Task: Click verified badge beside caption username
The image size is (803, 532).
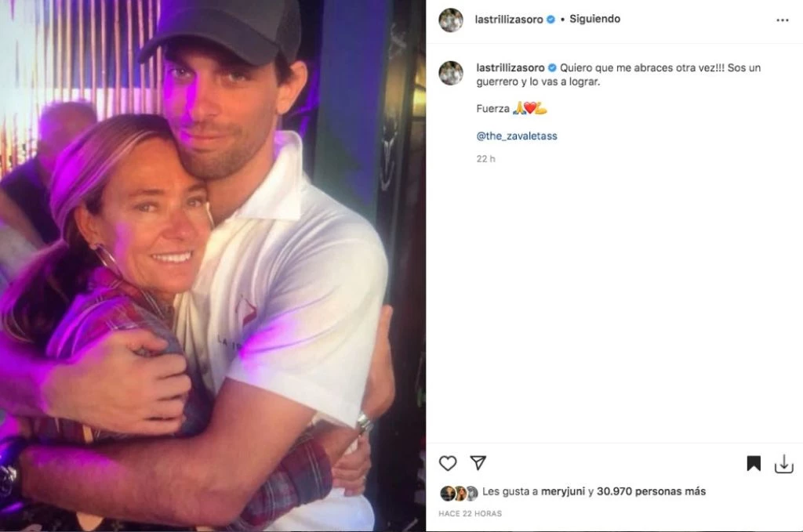Action: (x=551, y=68)
